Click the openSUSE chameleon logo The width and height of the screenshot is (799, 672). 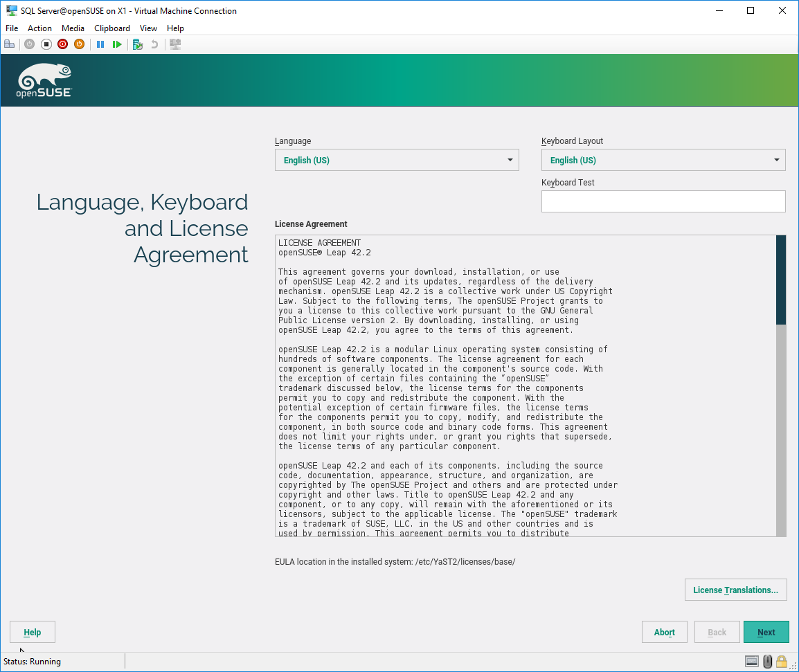(x=44, y=80)
